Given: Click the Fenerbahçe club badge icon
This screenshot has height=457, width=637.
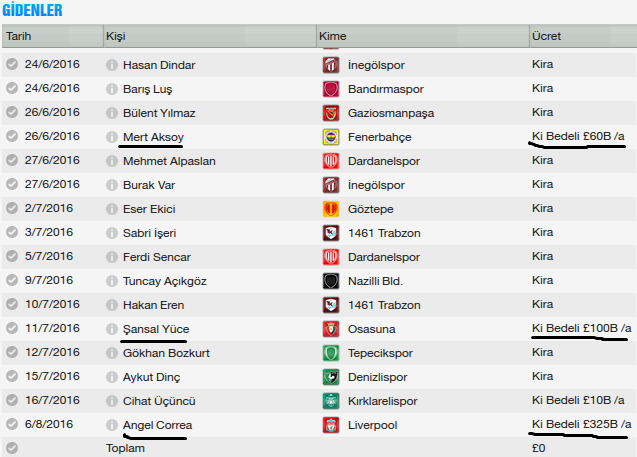Looking at the screenshot, I should 331,137.
